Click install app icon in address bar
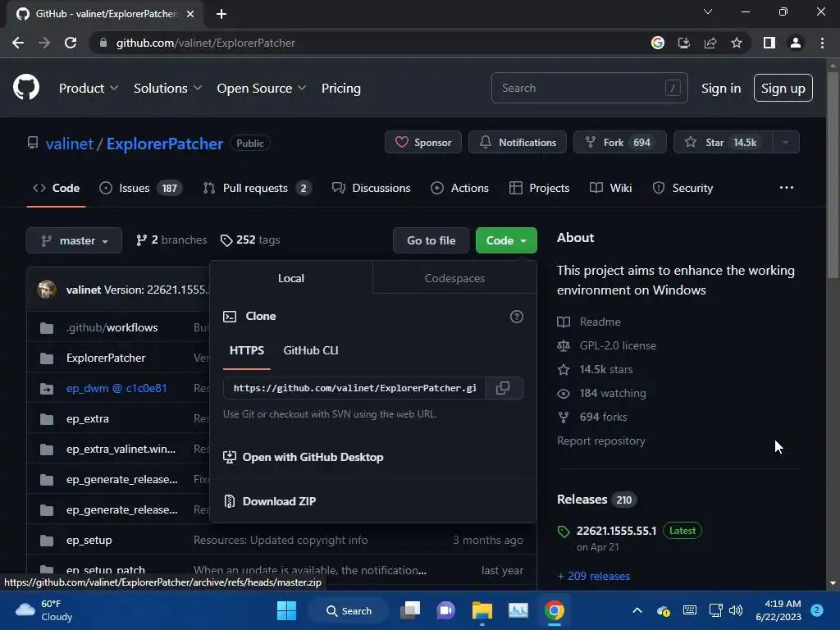Image resolution: width=840 pixels, height=630 pixels. (x=684, y=43)
